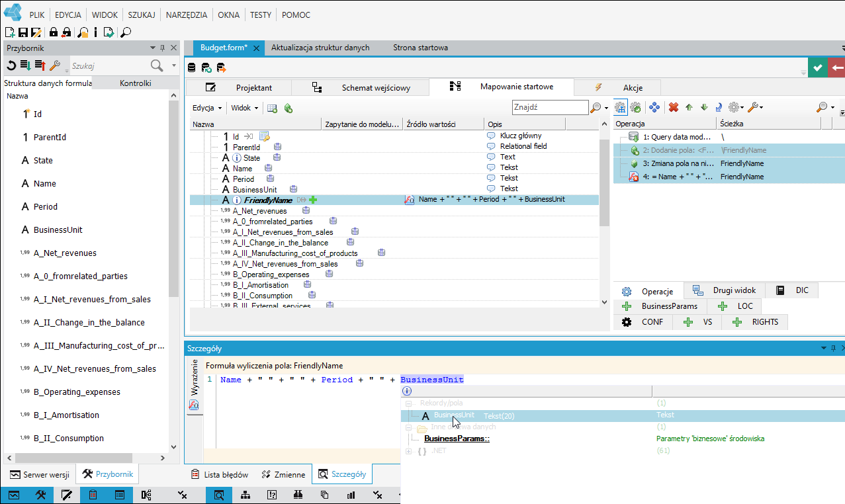Open the Strona startowa tab
The image size is (845, 504).
[420, 48]
